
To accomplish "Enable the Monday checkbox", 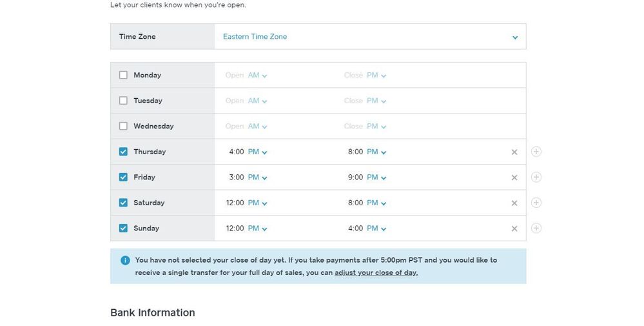I will (x=123, y=75).
